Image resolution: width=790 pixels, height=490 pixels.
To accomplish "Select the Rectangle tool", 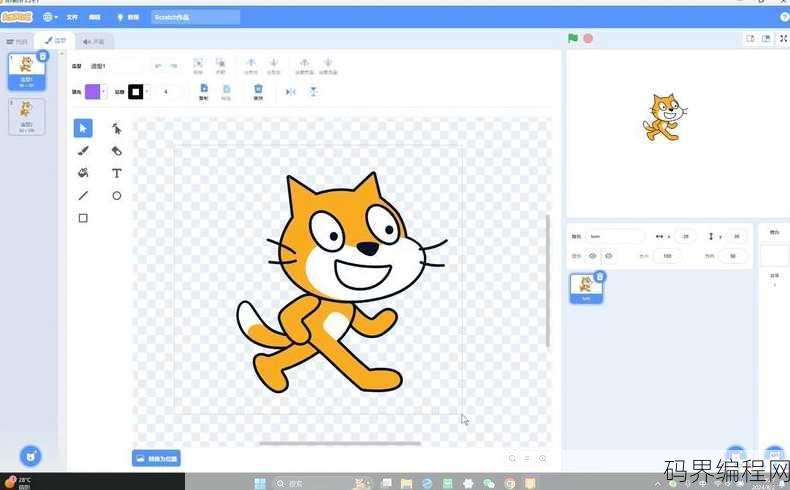I will pyautogui.click(x=83, y=218).
